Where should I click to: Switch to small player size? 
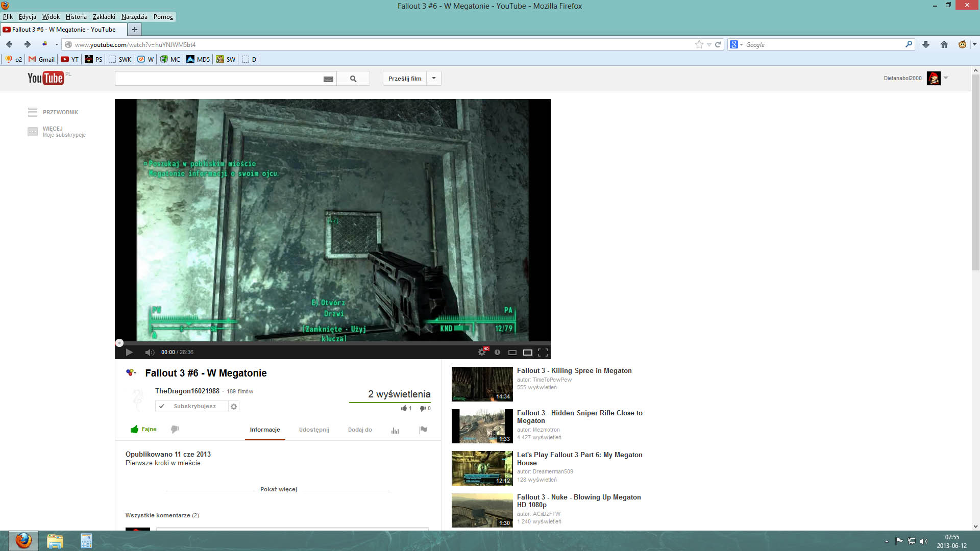[x=512, y=353]
